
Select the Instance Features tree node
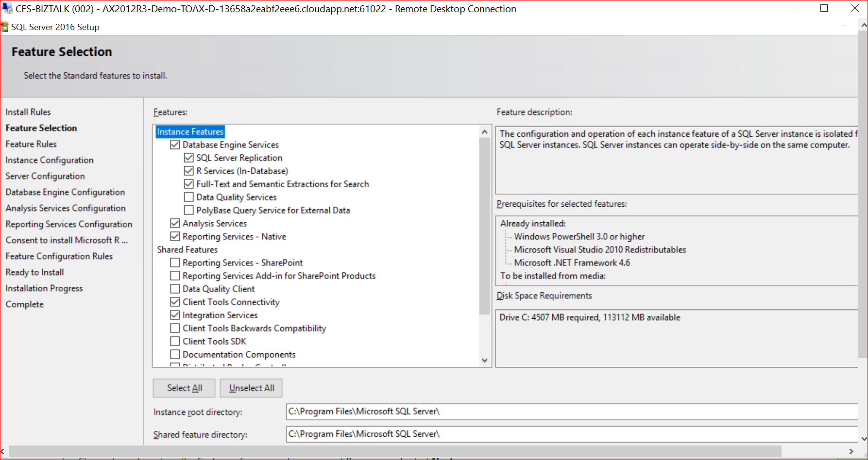(190, 131)
